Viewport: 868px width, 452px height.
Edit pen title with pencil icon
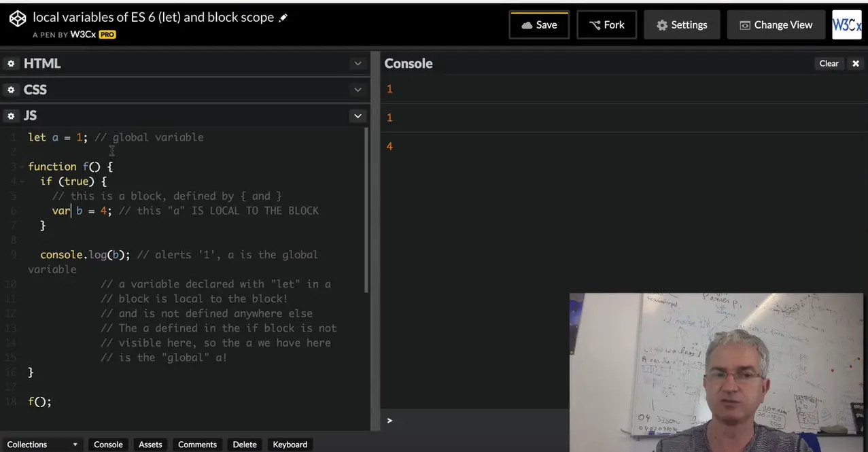click(x=283, y=18)
